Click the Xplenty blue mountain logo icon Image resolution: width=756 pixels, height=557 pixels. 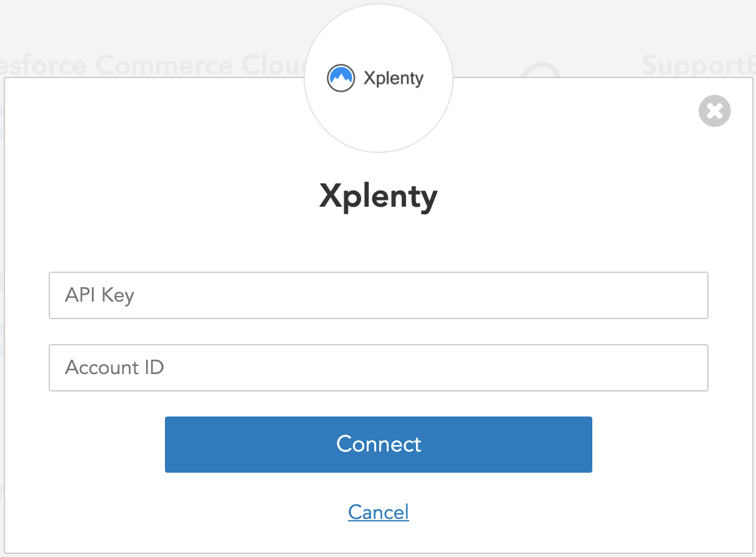coord(341,78)
